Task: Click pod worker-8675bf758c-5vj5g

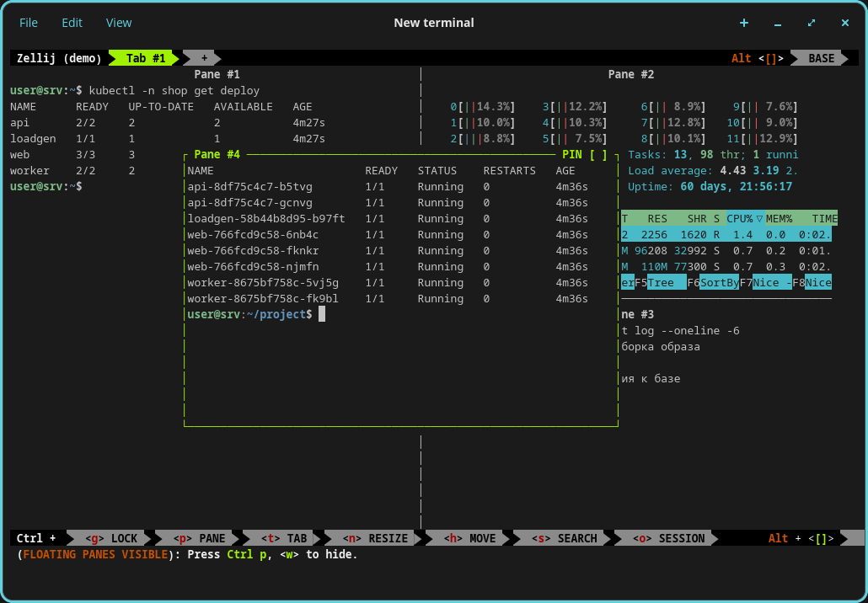Action: (263, 283)
